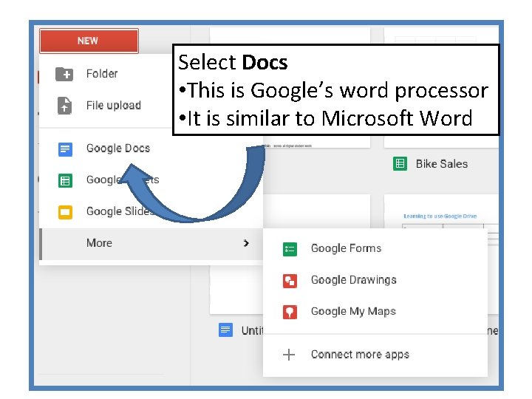532x399 pixels.
Task: Click the yellow Google Slides icon
Action: [65, 212]
